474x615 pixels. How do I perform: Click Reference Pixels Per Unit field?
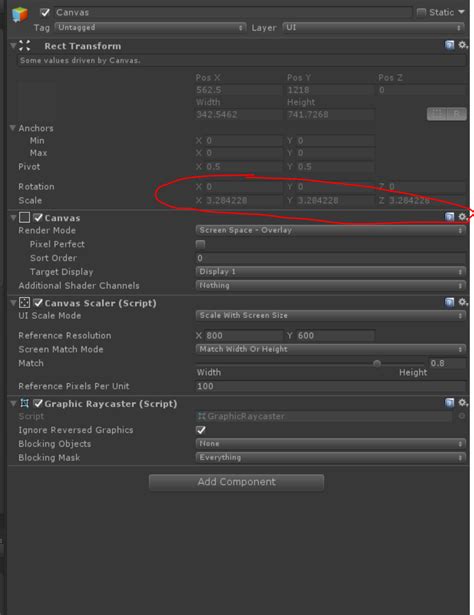tap(331, 386)
